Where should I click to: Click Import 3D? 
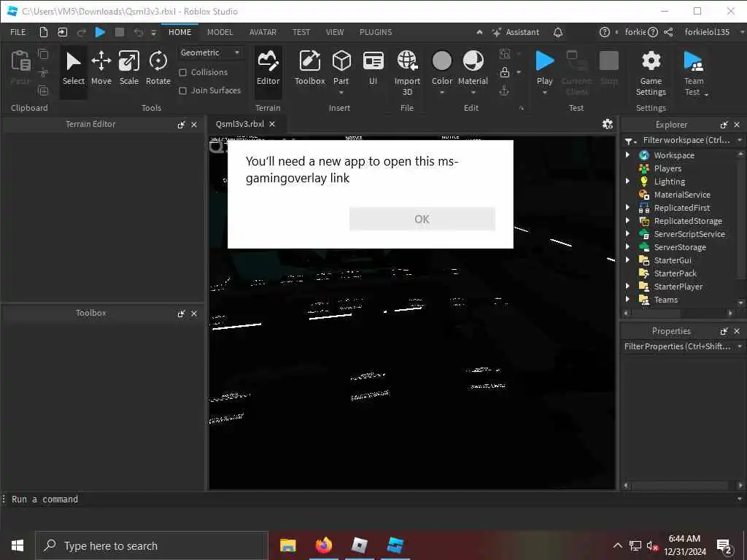pos(407,72)
